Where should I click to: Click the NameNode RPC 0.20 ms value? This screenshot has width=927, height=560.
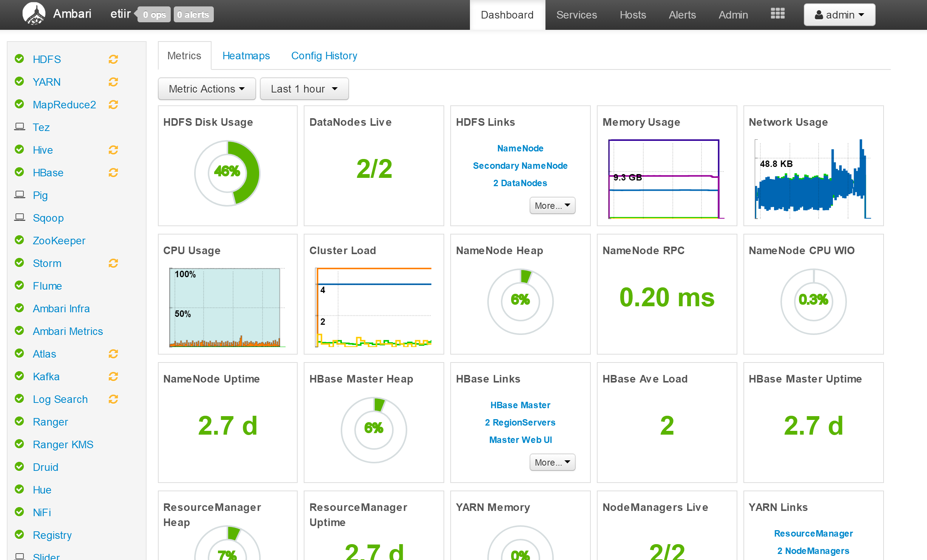tap(667, 297)
